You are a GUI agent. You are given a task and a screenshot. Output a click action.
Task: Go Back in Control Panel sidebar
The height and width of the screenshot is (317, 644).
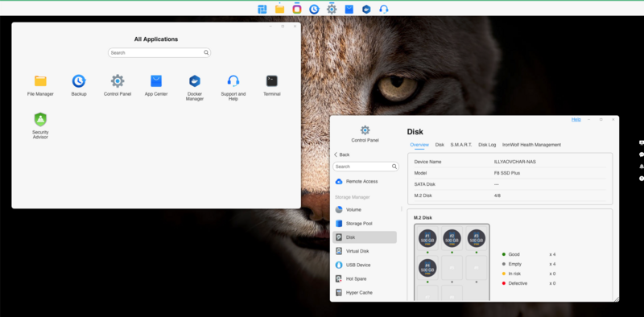(x=341, y=154)
